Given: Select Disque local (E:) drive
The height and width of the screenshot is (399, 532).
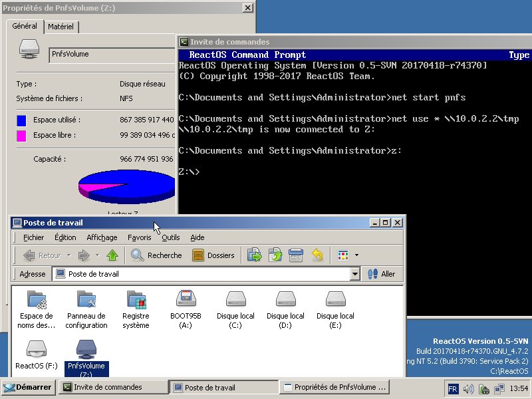Looking at the screenshot, I should tap(335, 310).
